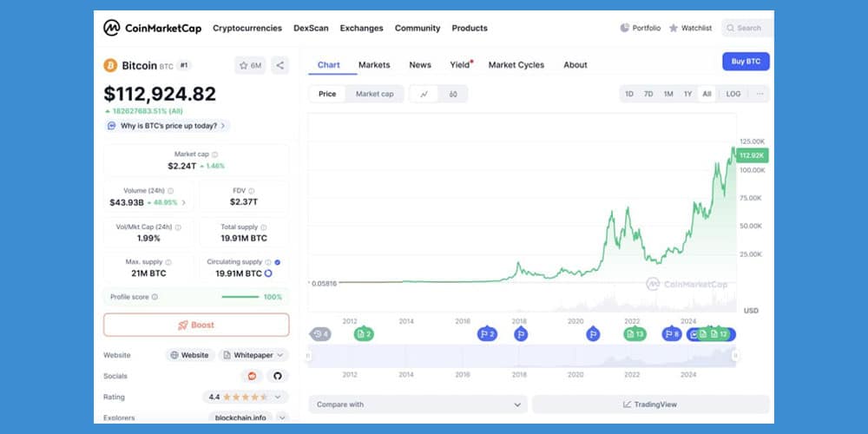Viewport: 868px width, 434px height.
Task: Set chart range to 1M
Action: [668, 94]
